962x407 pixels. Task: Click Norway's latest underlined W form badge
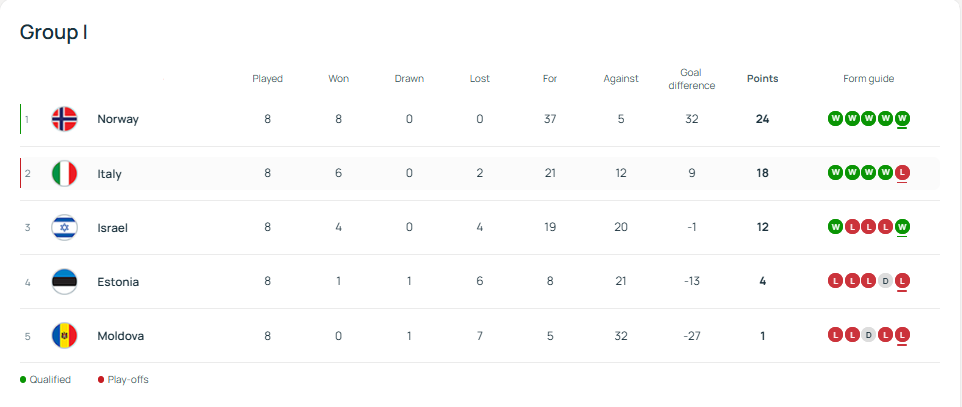[x=902, y=119]
